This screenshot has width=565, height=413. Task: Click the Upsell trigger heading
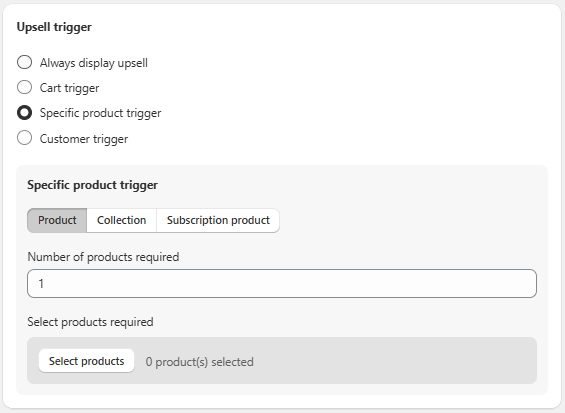pos(54,27)
